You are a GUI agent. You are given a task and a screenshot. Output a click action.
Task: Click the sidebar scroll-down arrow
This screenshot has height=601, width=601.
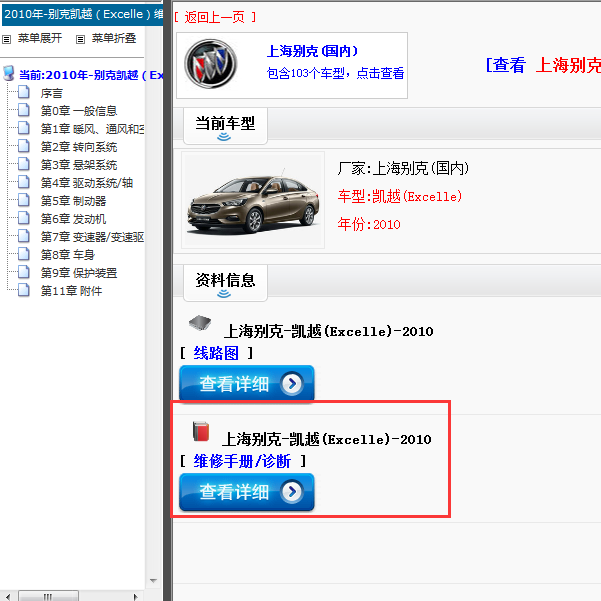[x=153, y=581]
